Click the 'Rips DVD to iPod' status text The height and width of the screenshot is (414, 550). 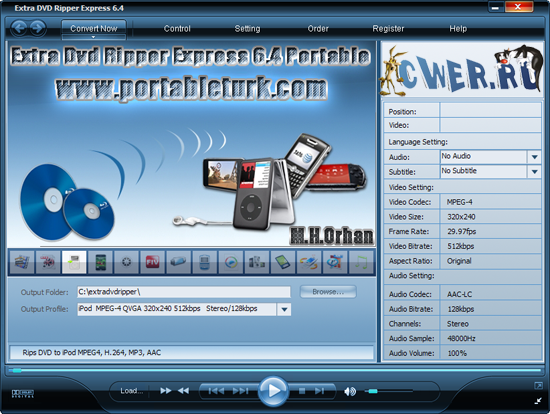pyautogui.click(x=92, y=353)
